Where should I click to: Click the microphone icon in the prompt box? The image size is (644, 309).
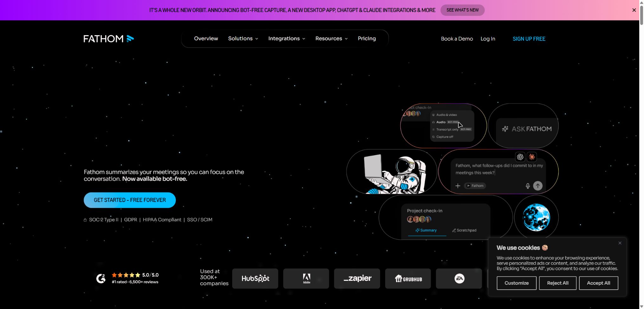click(528, 186)
